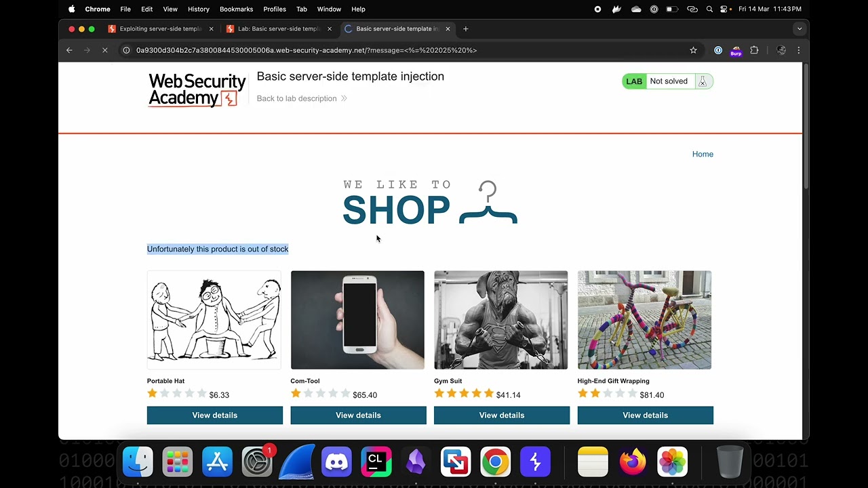This screenshot has width=868, height=488.
Task: View details for Portable Hat
Action: click(215, 415)
